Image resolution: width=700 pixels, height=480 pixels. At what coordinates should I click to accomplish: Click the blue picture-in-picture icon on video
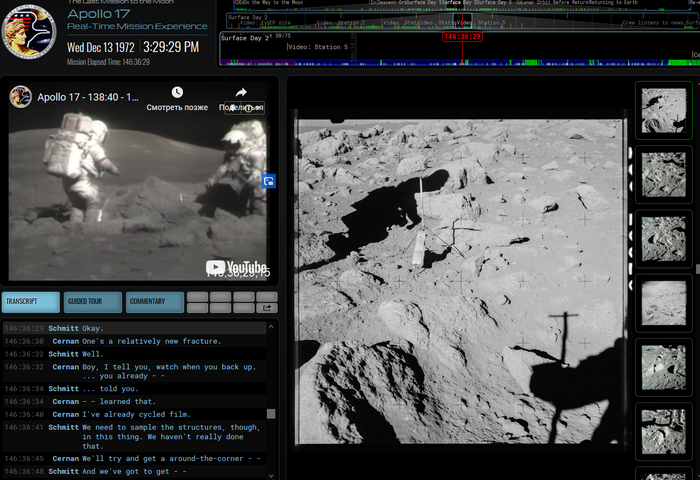pyautogui.click(x=268, y=181)
